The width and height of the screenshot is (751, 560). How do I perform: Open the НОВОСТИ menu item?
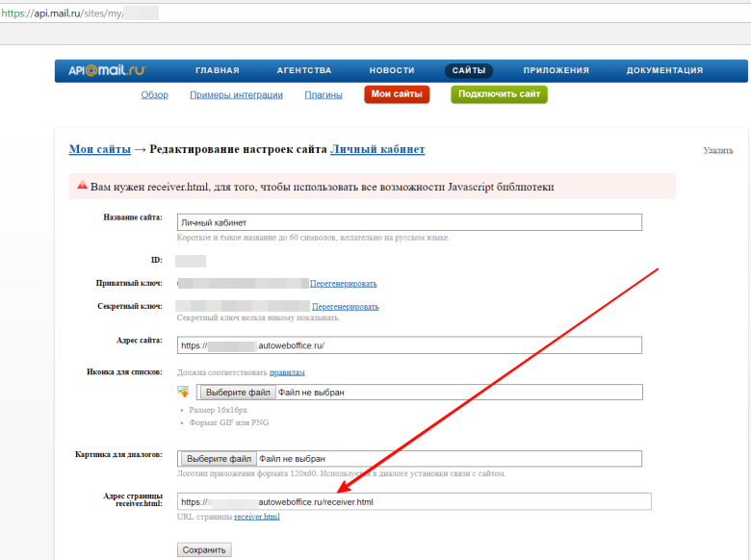tap(392, 70)
